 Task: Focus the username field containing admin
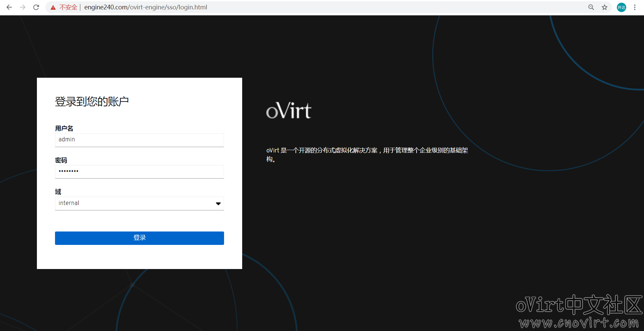pos(140,140)
